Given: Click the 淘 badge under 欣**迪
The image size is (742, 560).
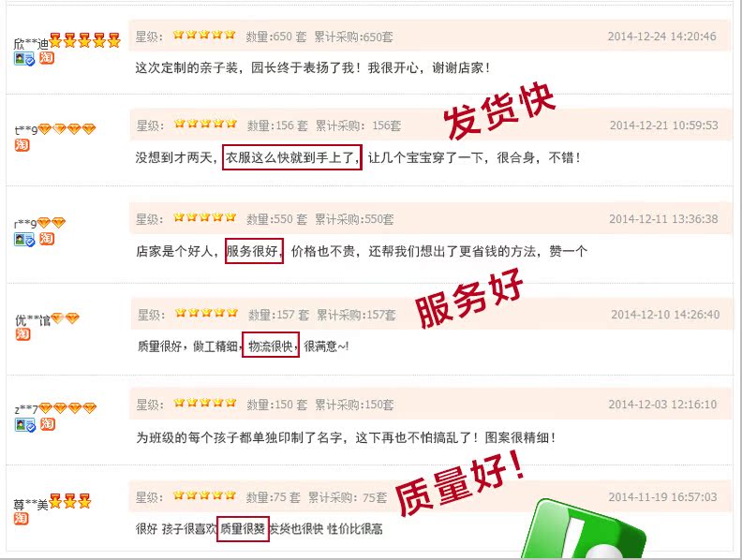Looking at the screenshot, I should (x=47, y=58).
